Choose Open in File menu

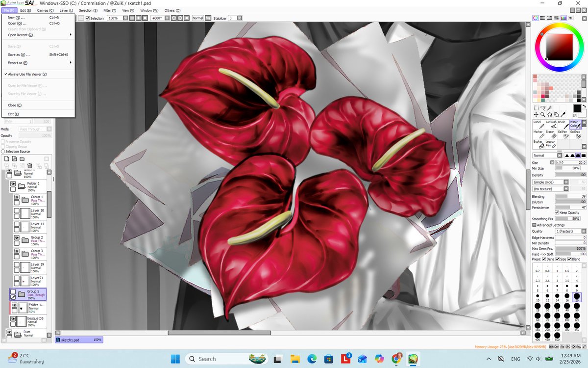pyautogui.click(x=38, y=23)
